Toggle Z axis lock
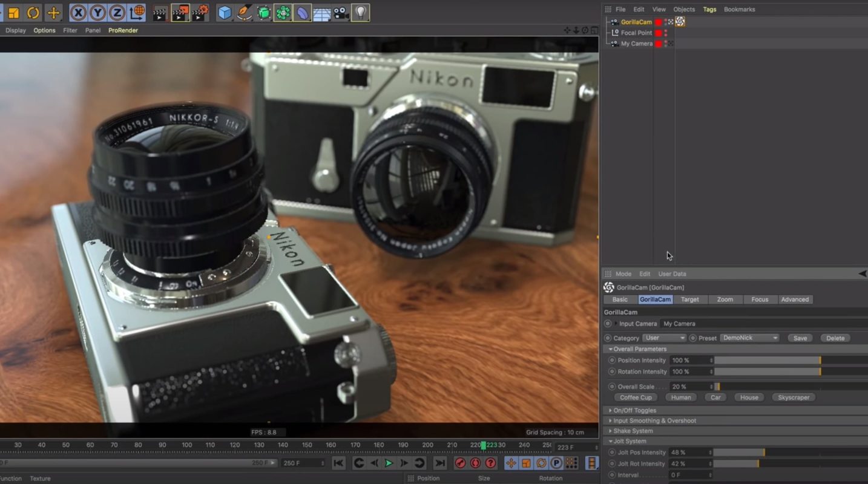 pos(117,12)
